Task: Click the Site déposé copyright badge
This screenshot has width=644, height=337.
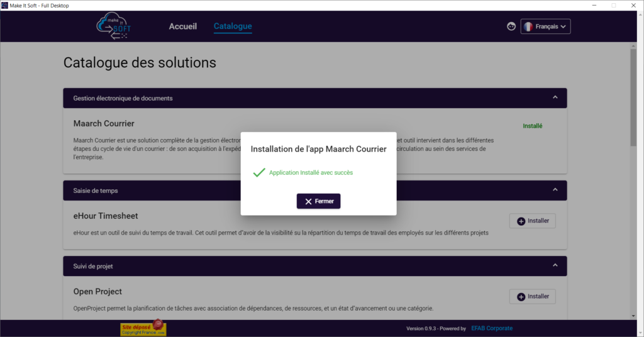Action: click(x=143, y=328)
